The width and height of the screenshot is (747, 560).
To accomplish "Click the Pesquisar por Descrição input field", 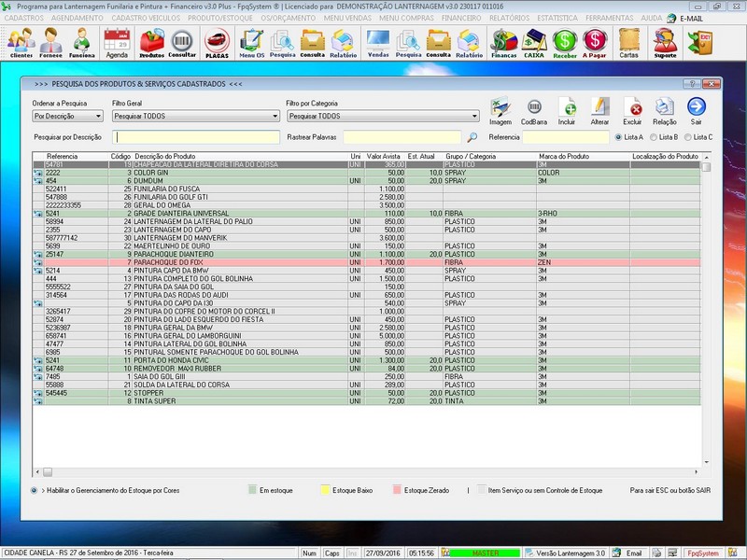I will pyautogui.click(x=196, y=137).
